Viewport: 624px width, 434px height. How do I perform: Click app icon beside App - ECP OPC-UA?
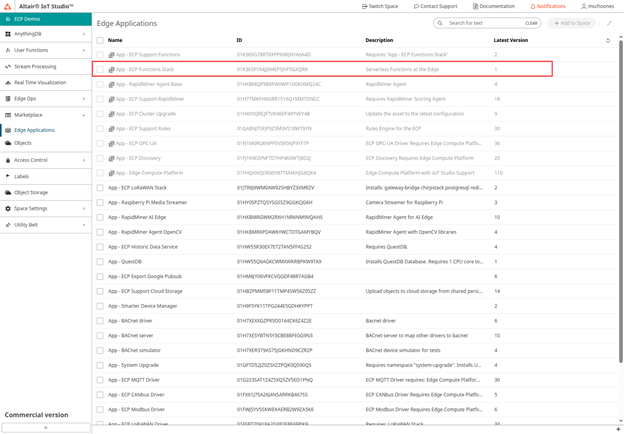(x=111, y=143)
